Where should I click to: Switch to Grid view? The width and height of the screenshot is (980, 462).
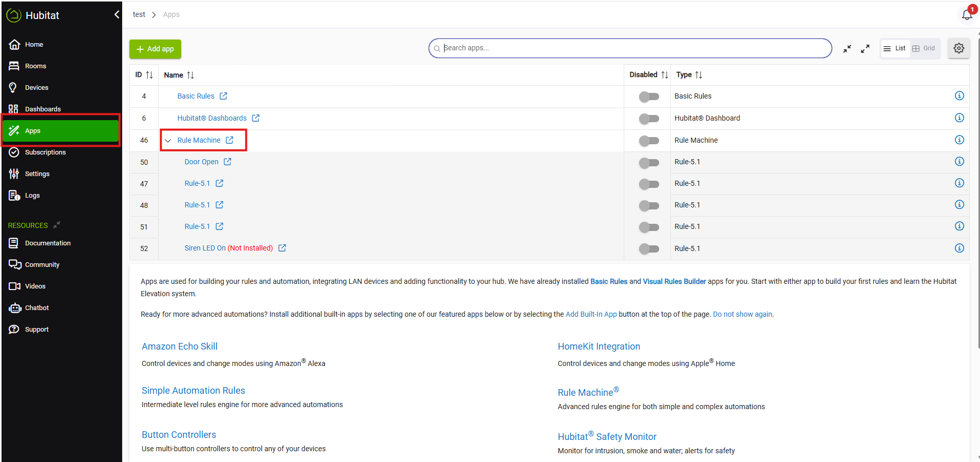point(924,48)
